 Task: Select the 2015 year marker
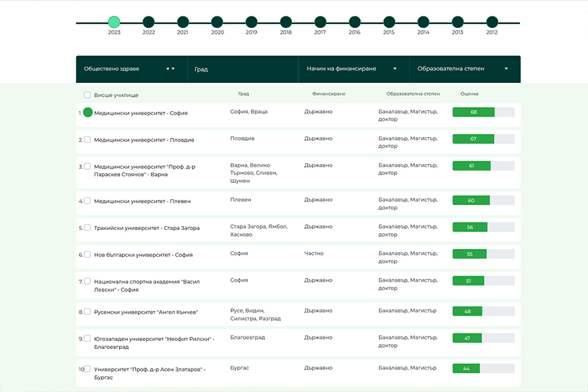point(389,22)
